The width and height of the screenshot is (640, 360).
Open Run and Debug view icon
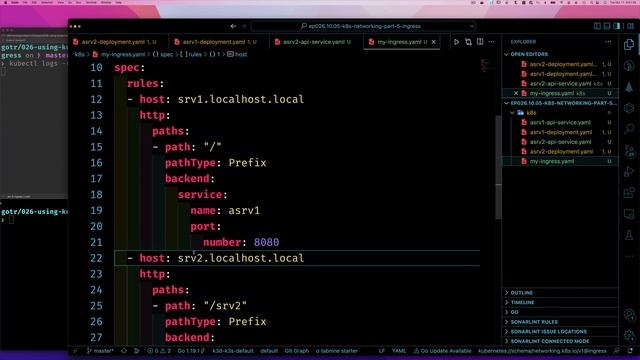(x=629, y=171)
